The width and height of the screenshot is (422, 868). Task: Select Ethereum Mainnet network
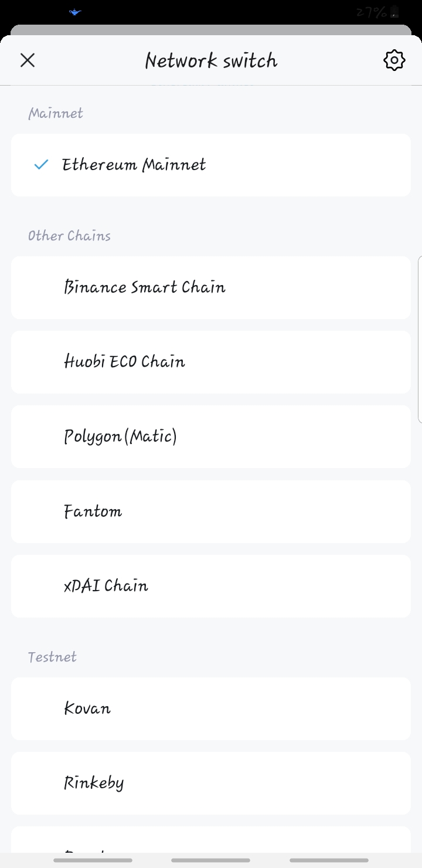pos(211,165)
